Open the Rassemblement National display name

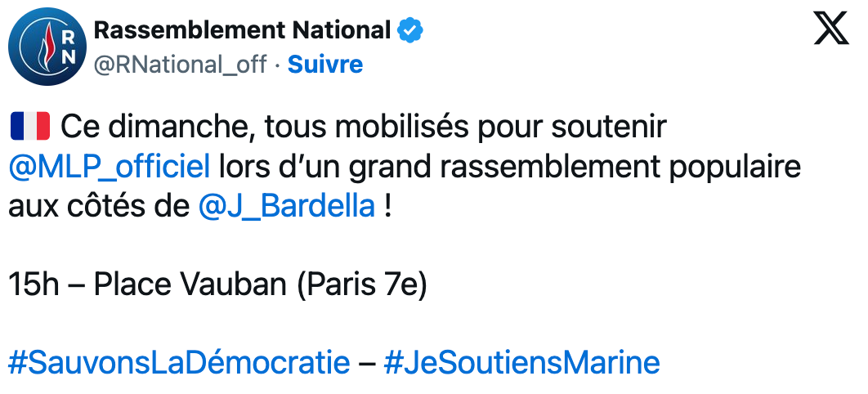click(242, 30)
